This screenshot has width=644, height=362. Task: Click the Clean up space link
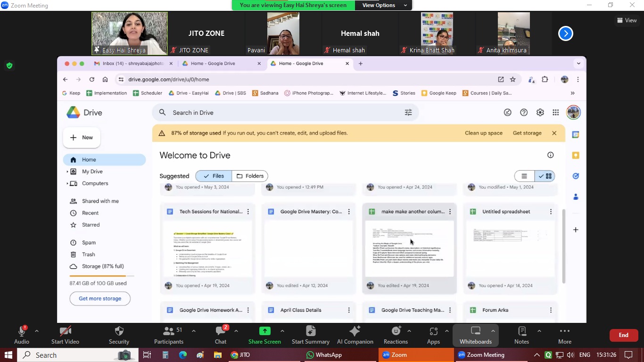click(x=483, y=133)
